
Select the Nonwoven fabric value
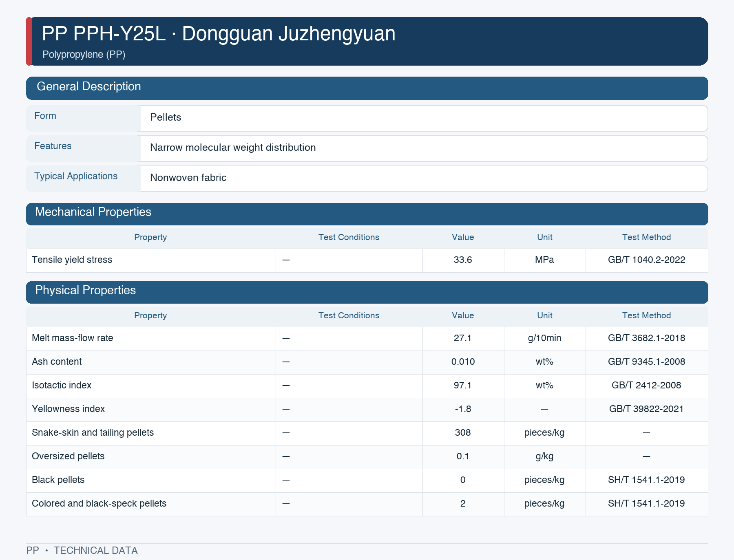(188, 178)
